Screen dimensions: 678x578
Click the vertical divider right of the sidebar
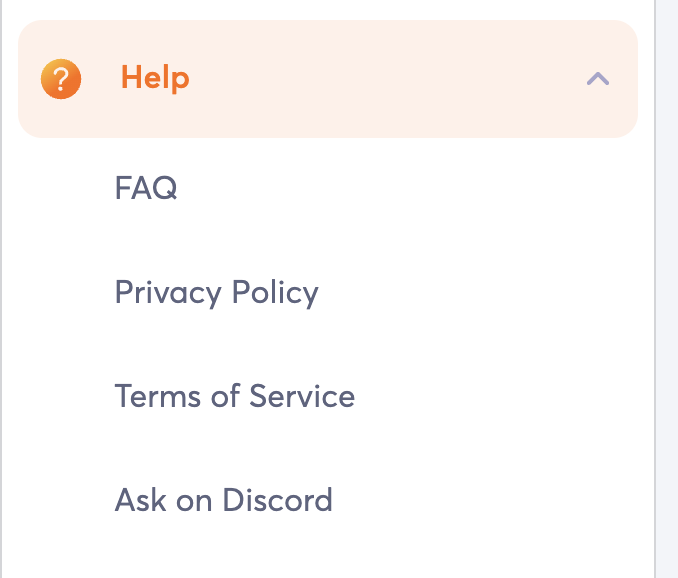(655, 300)
